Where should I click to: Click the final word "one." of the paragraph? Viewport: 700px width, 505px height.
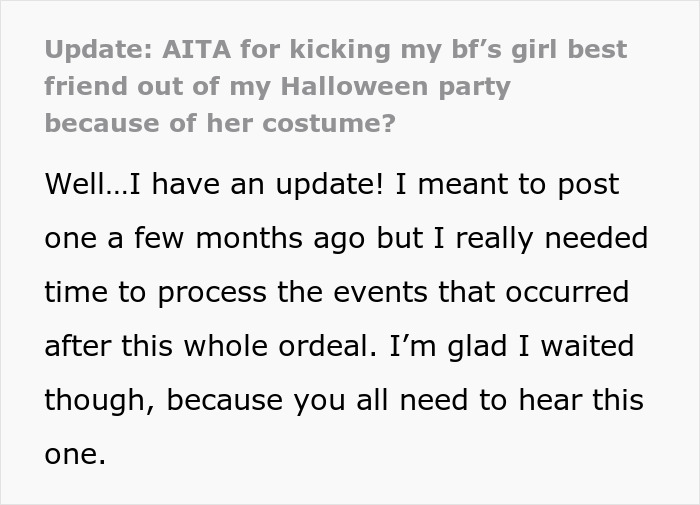74,455
